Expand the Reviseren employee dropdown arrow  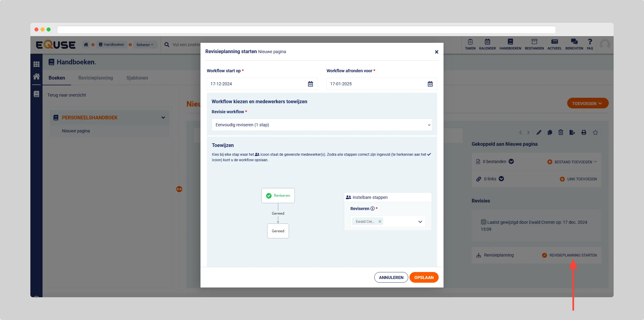[420, 222]
